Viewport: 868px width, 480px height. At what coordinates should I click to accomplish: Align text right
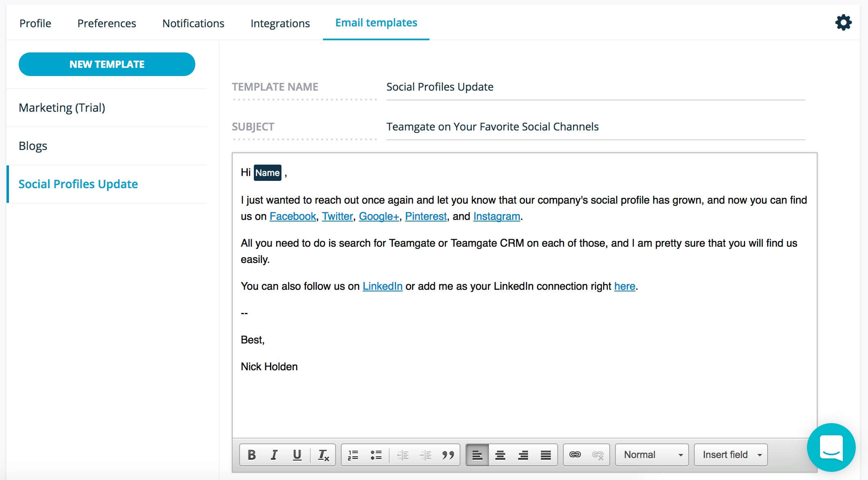point(523,455)
